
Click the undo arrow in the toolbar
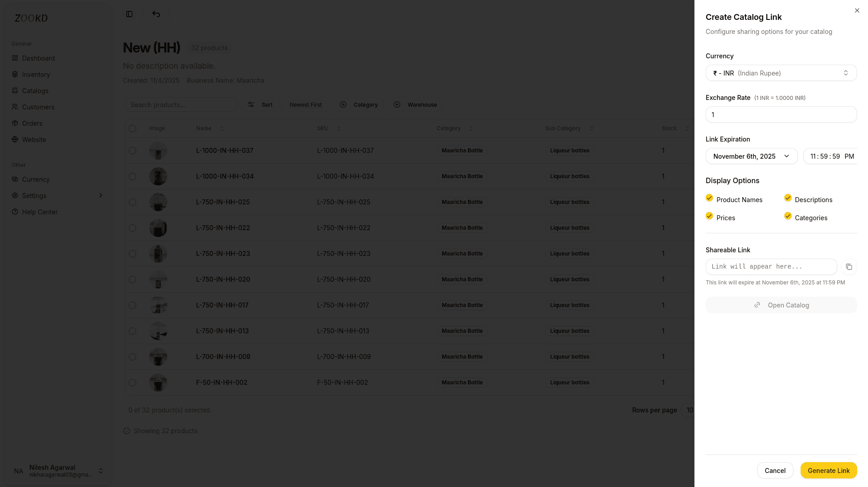click(x=156, y=14)
